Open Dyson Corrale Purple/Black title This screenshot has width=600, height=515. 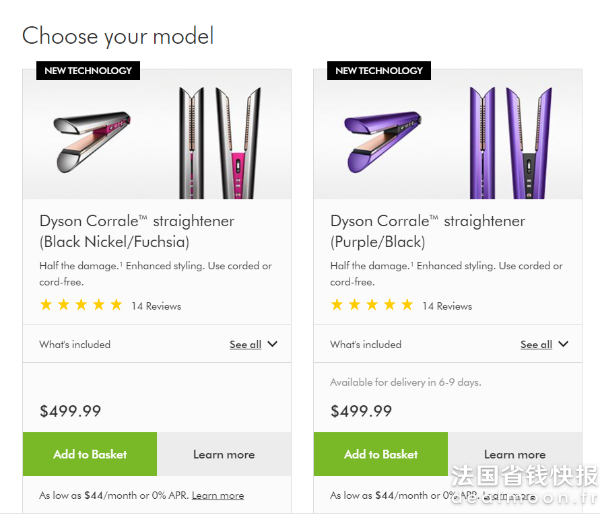tap(427, 231)
